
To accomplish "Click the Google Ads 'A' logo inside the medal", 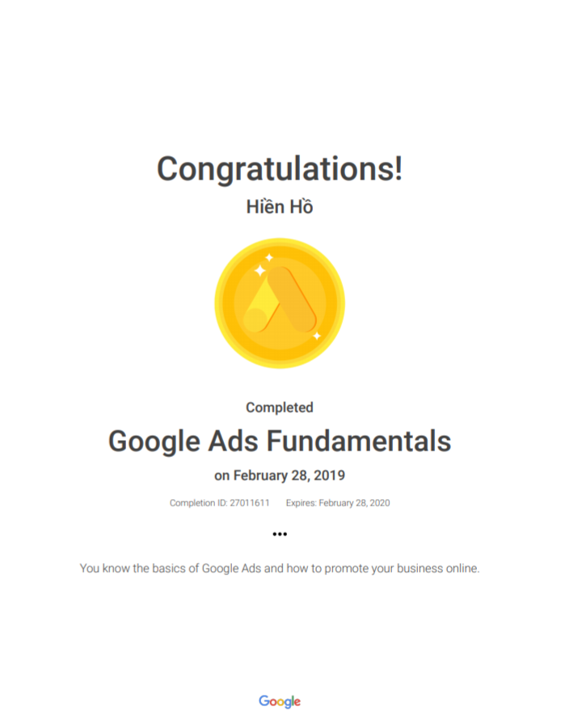I will point(280,299).
